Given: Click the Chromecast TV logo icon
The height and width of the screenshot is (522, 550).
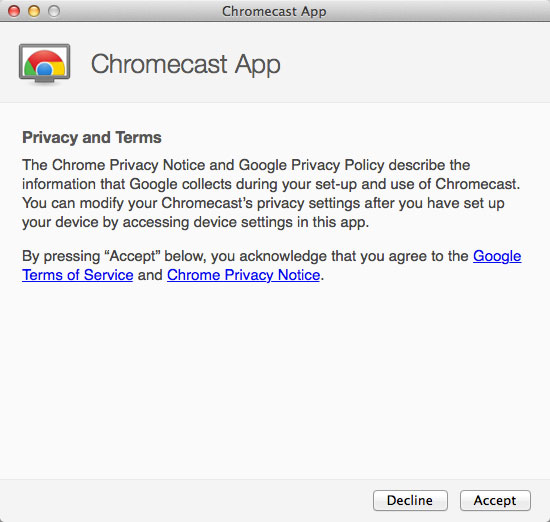Looking at the screenshot, I should 45,64.
